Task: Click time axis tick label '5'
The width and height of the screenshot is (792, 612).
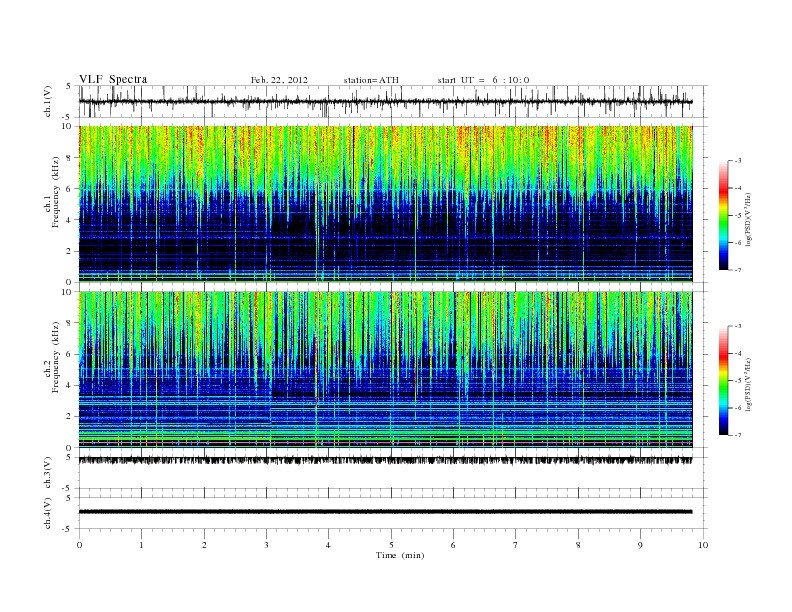Action: (391, 545)
